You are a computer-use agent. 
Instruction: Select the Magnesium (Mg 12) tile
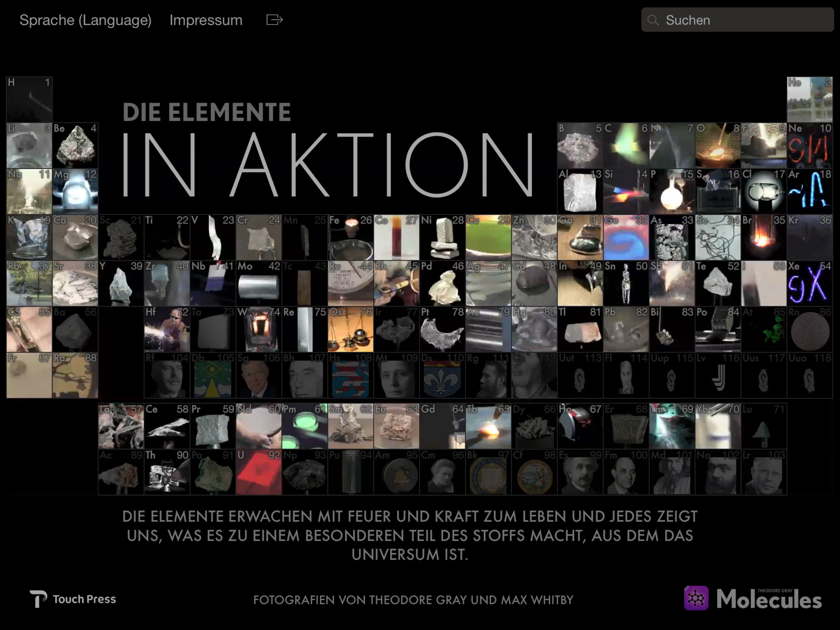pos(75,192)
